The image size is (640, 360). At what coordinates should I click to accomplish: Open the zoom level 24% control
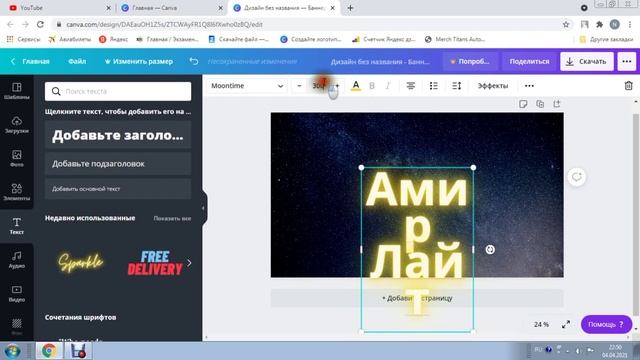point(541,324)
